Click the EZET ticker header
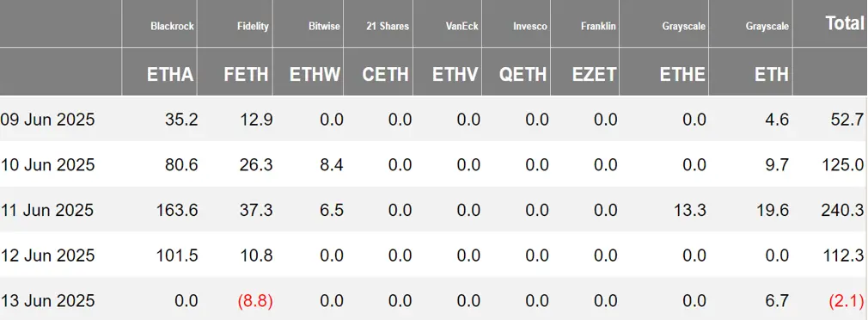Viewport: 868px width, 320px height. coord(595,74)
